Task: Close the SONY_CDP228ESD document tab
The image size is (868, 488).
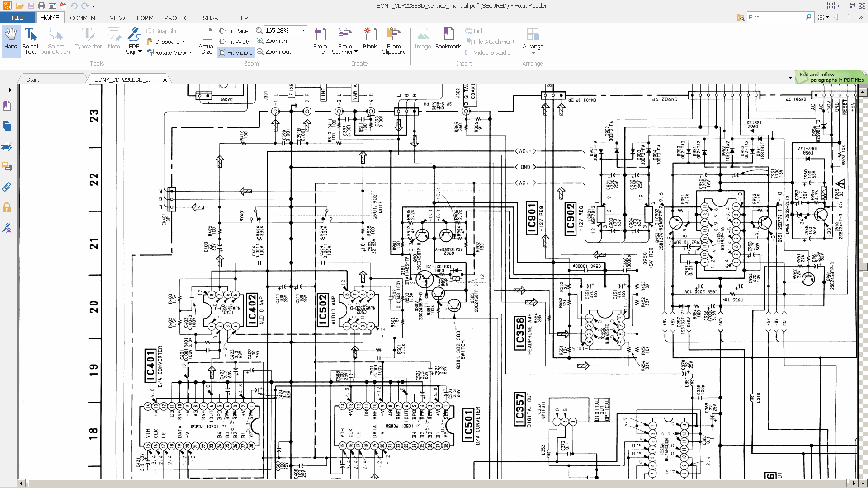Action: (165, 80)
